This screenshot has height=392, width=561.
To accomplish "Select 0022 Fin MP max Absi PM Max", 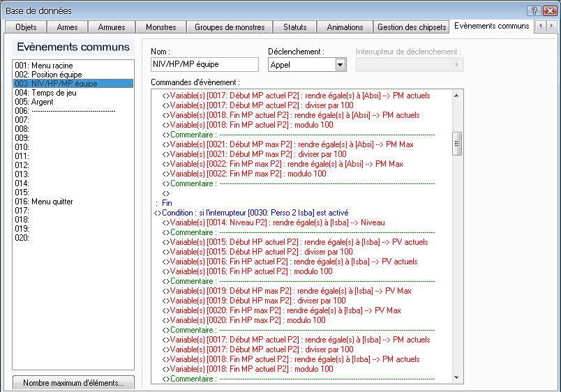I will pos(283,164).
